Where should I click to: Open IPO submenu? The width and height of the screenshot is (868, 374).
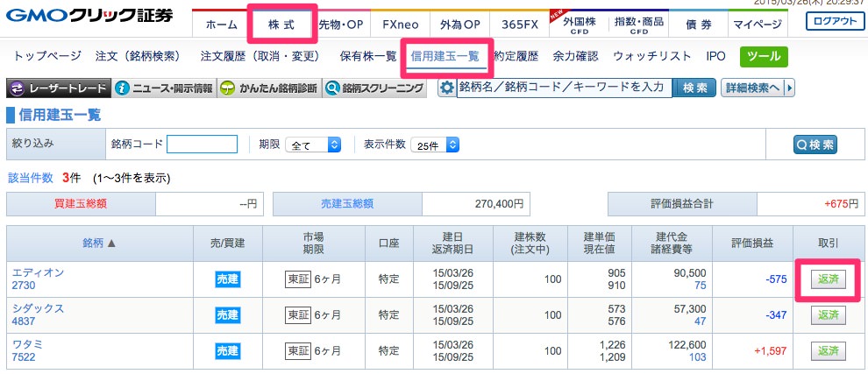coord(715,56)
